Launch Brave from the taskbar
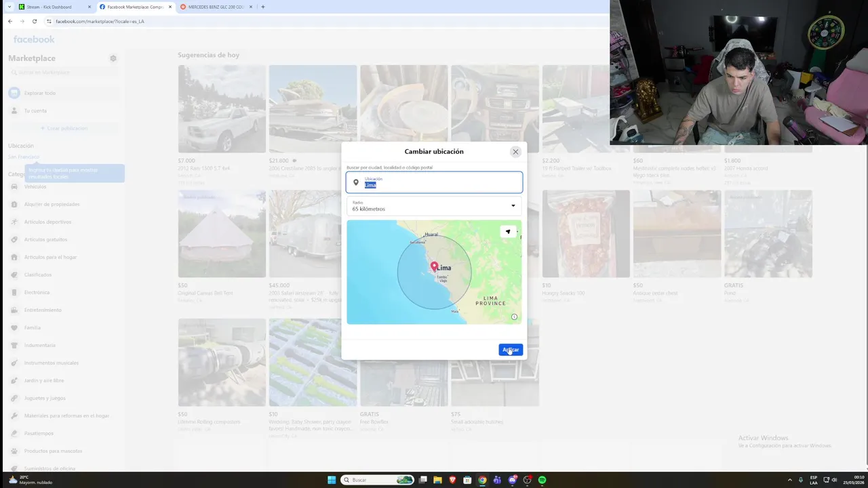868x488 pixels. coord(453,480)
